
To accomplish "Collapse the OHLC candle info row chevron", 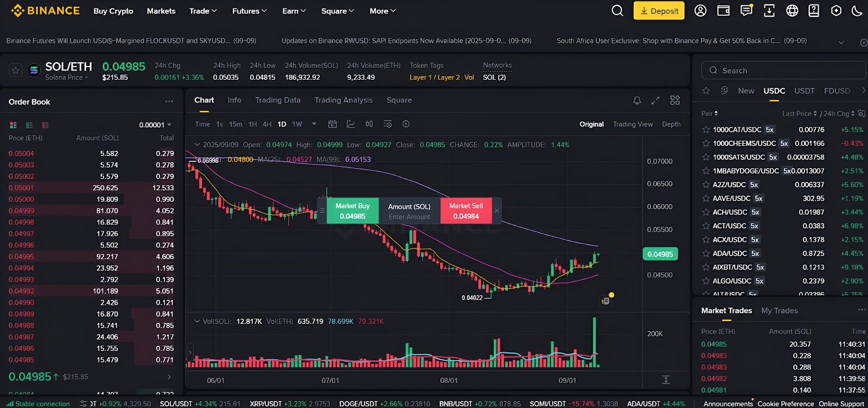I will (197, 145).
